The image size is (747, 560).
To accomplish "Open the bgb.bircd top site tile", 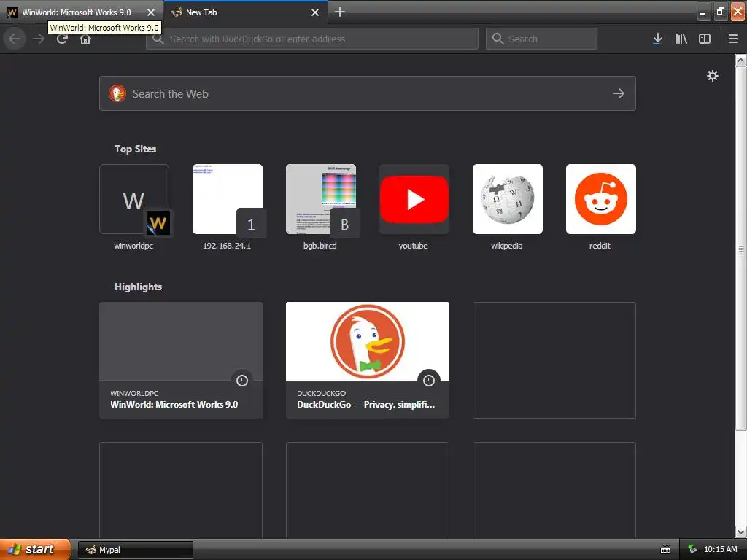I will point(321,199).
